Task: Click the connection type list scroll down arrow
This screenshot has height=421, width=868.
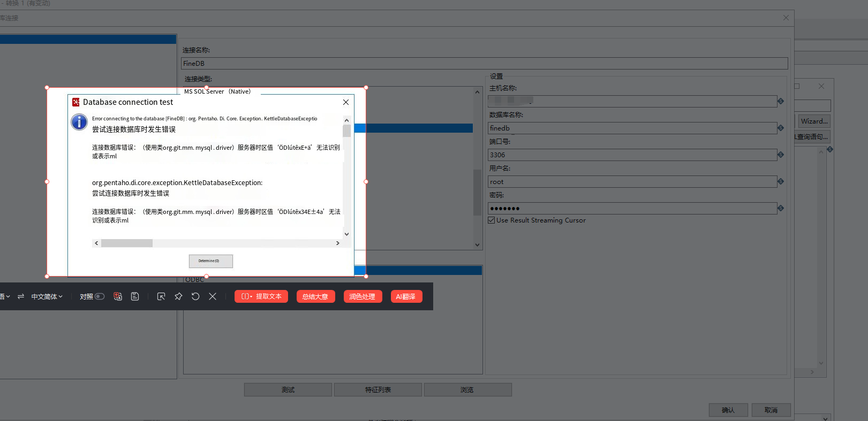Action: pos(478,245)
